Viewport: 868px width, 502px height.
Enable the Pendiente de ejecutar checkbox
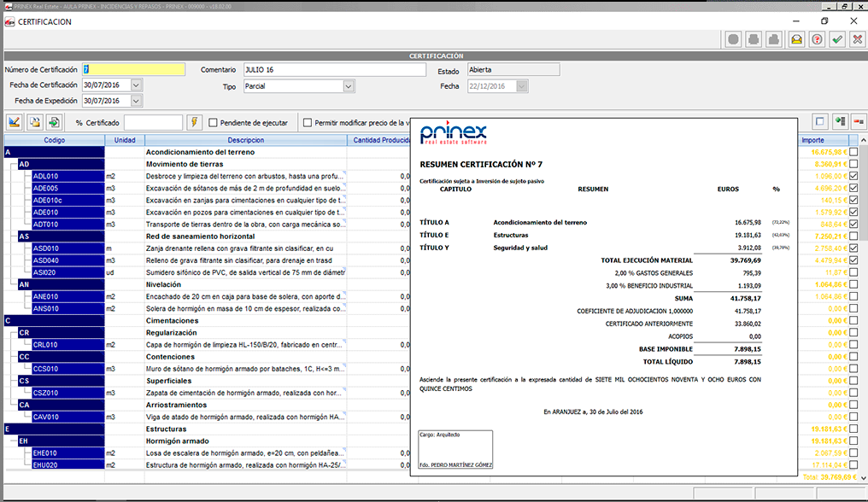[213, 121]
